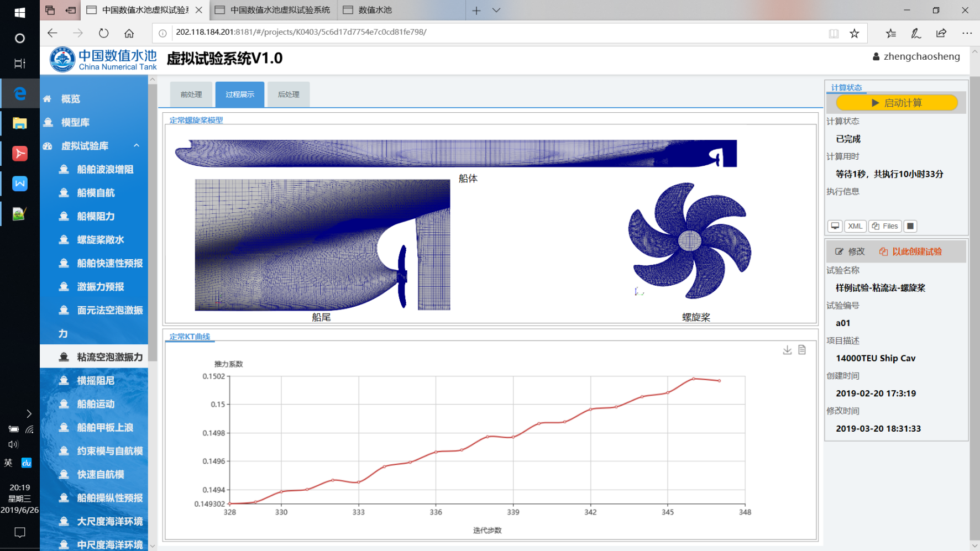Switch to the 前处理 tab
This screenshot has height=551, width=980.
(x=191, y=95)
